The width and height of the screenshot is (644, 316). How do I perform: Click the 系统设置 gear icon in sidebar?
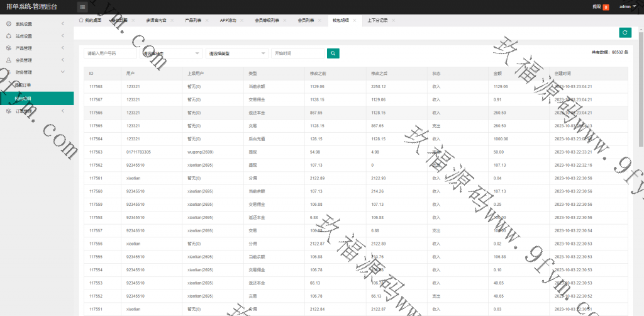(x=9, y=24)
